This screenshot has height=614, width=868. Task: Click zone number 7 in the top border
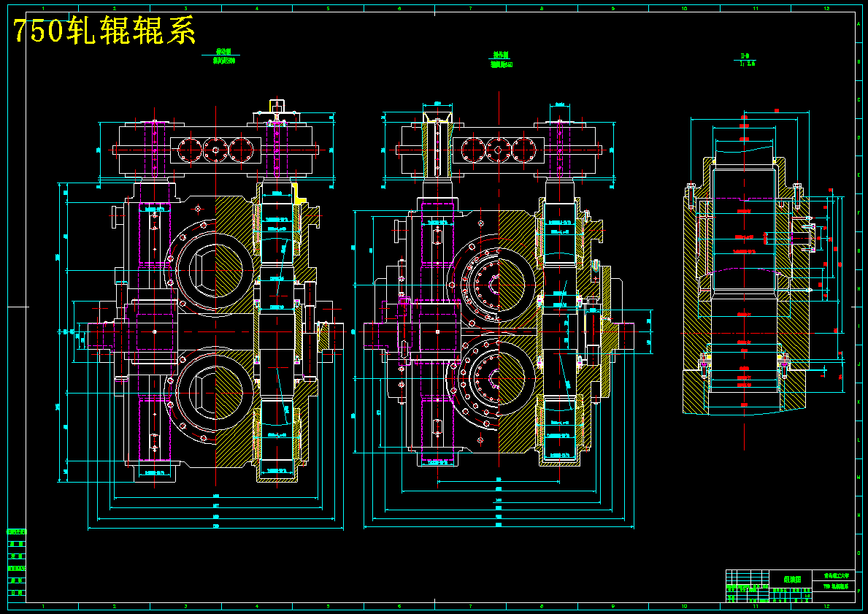(471, 9)
